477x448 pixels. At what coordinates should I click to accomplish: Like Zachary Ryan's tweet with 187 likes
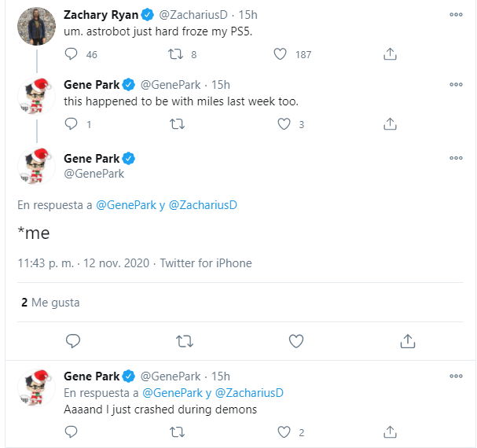coord(281,54)
